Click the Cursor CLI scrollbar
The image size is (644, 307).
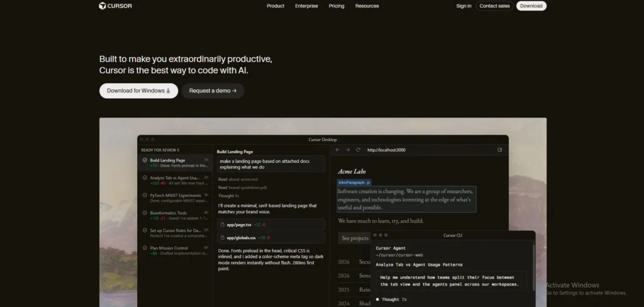(x=533, y=267)
